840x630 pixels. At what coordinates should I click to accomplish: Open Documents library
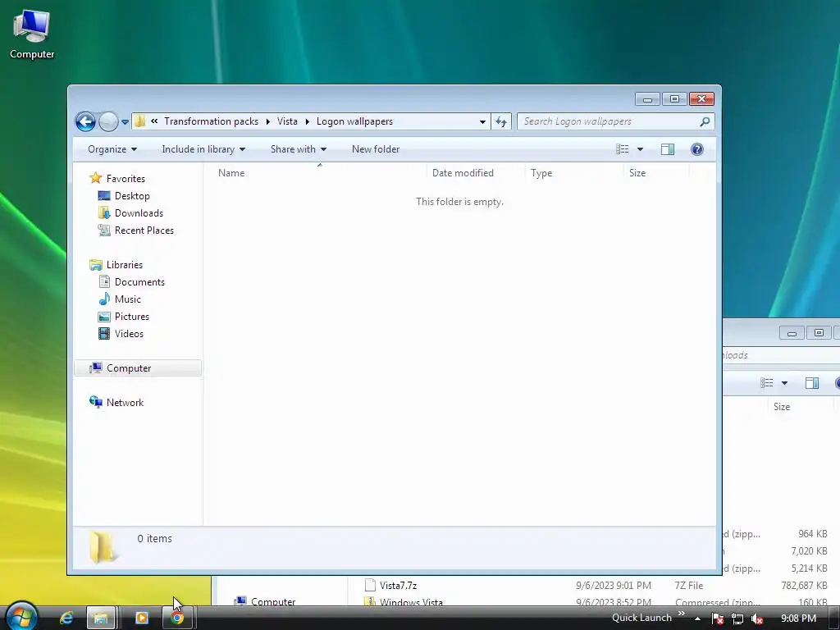pos(139,282)
